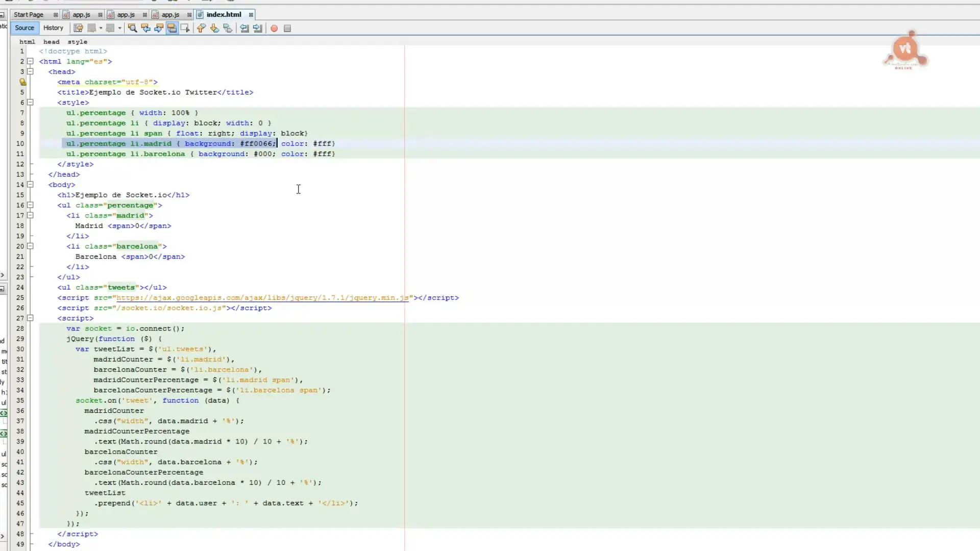This screenshot has height=551, width=980.
Task: Switch editor to Source view
Action: (x=24, y=28)
